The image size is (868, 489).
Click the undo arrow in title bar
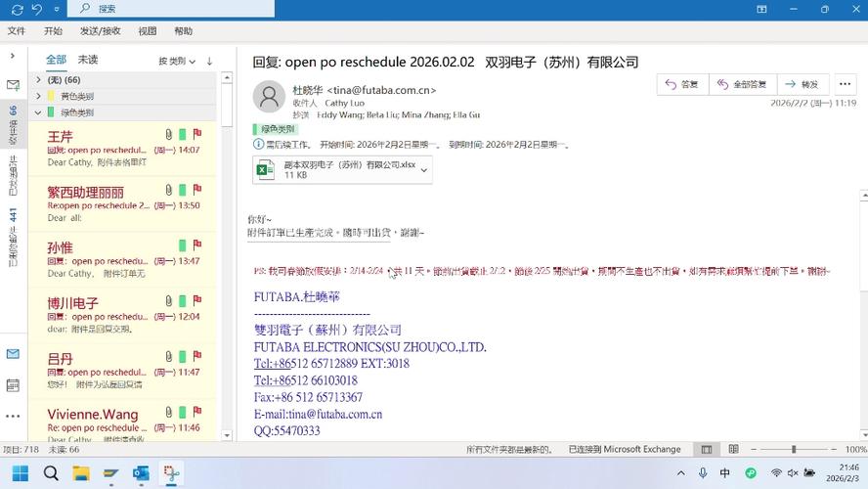coord(37,10)
